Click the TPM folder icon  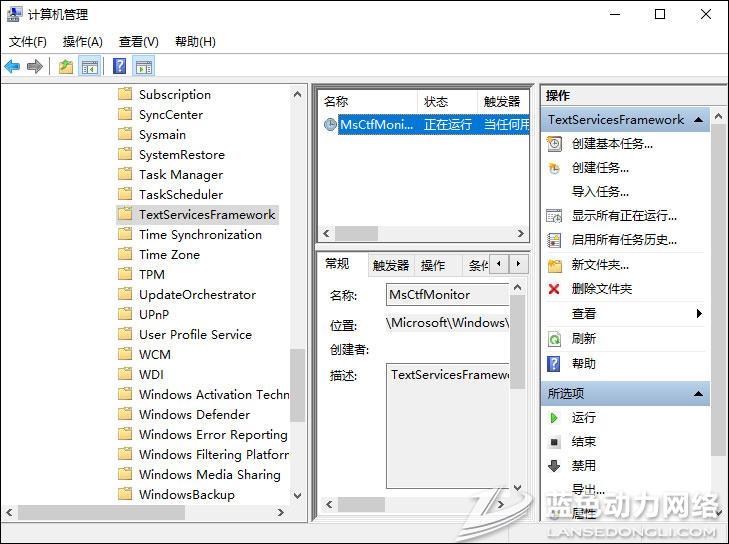pyautogui.click(x=125, y=274)
